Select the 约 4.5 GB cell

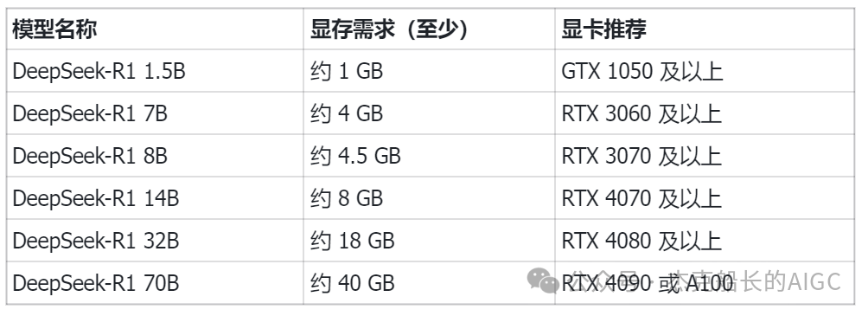point(429,156)
